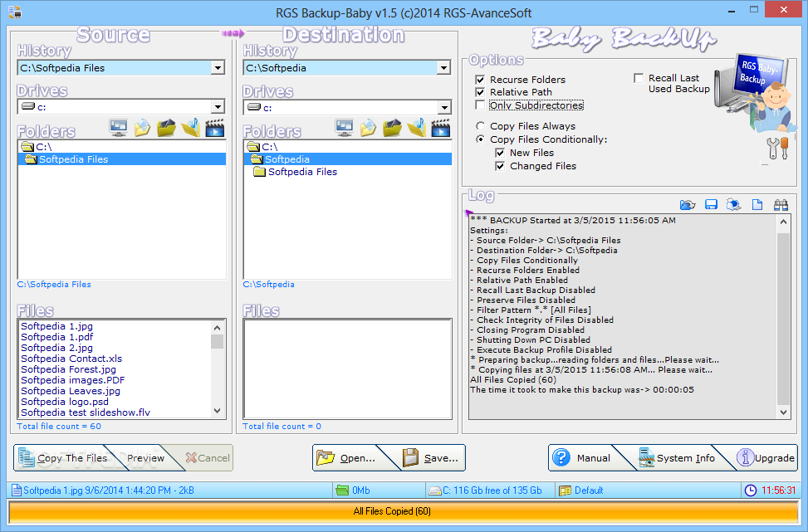Image resolution: width=808 pixels, height=532 pixels.
Task: Click the Cancel button
Action: [207, 458]
